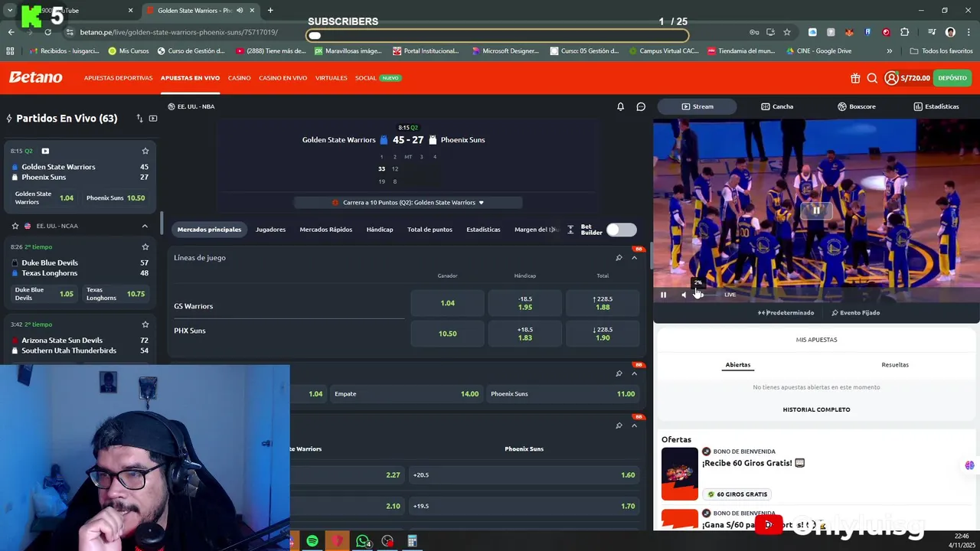Screen dimensions: 980x551
Task: Favorite the Warriors vs Suns match star
Action: [x=145, y=151]
